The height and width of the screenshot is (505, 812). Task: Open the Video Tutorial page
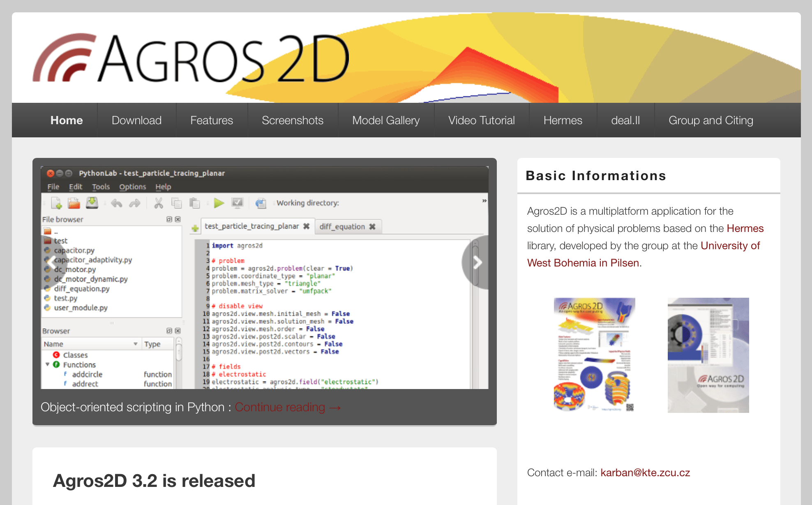(x=482, y=120)
